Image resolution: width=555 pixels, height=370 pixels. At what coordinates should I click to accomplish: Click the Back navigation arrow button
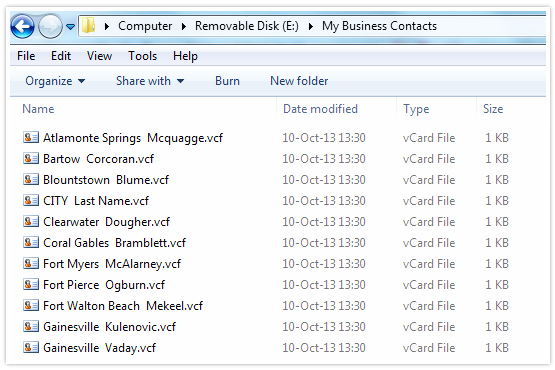coord(23,26)
